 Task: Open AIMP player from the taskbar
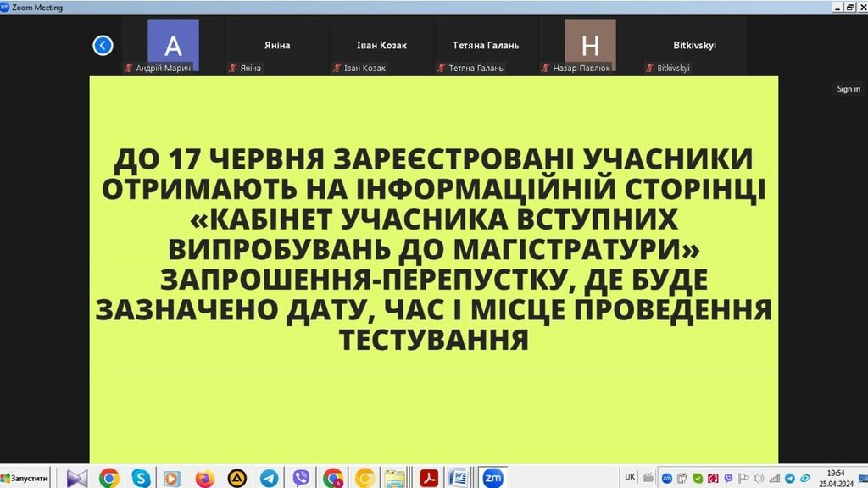236,478
